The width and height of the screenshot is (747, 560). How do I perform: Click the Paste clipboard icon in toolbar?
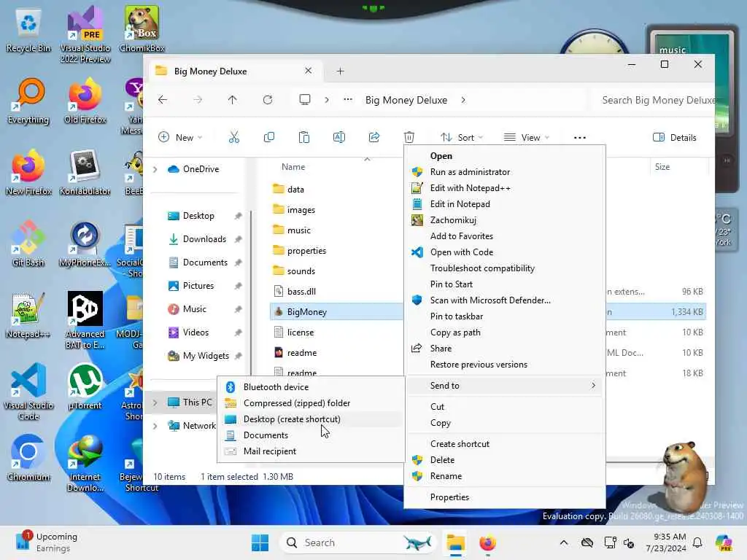304,138
